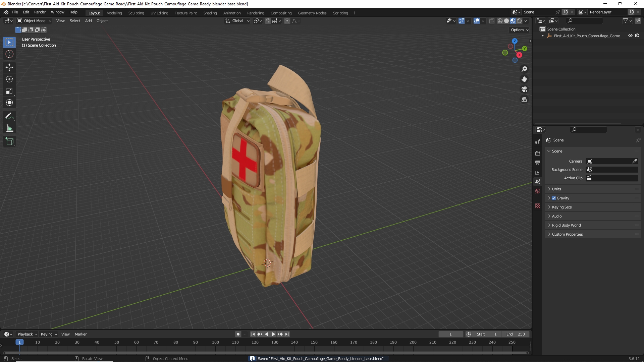This screenshot has width=644, height=362.
Task: Toggle camera view icon
Action: pos(524,89)
